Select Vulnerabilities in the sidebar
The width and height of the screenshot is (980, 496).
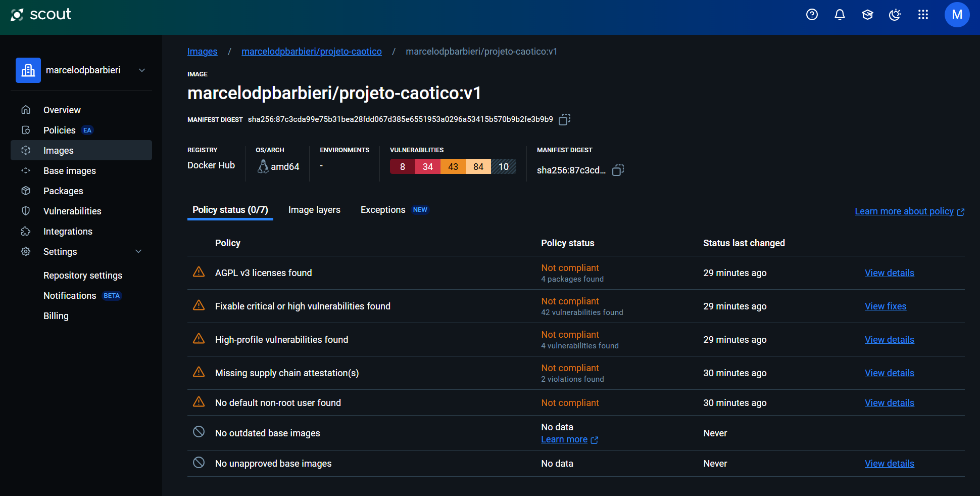point(72,211)
